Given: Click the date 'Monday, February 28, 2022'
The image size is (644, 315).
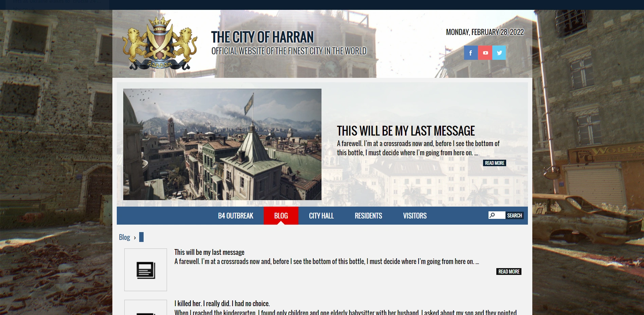Looking at the screenshot, I should point(485,32).
